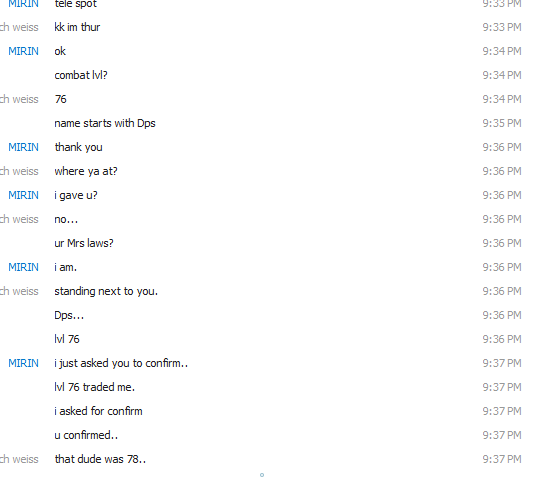
Task: Select the "standing next to you." message
Action: point(106,291)
